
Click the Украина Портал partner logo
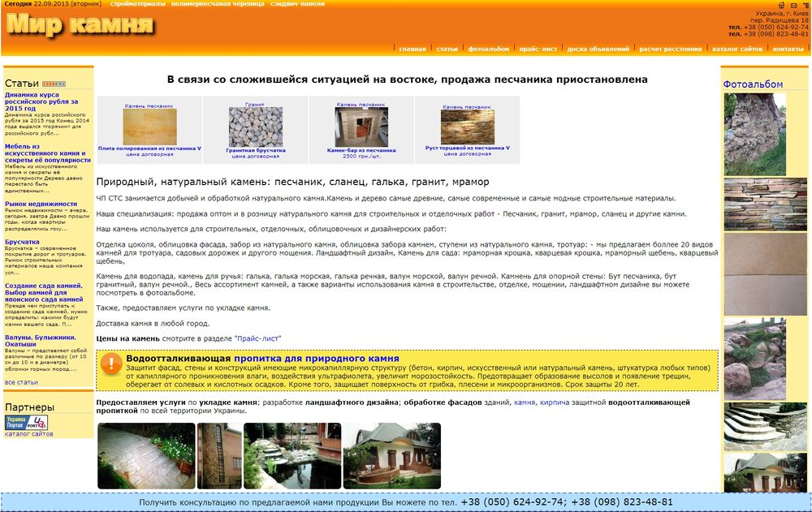click(x=26, y=422)
